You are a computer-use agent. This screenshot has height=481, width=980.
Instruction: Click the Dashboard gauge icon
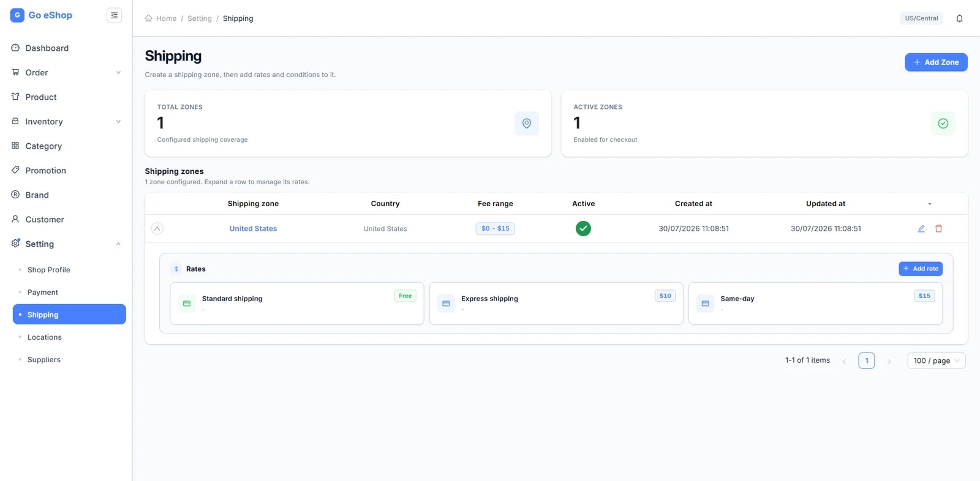[x=15, y=48]
